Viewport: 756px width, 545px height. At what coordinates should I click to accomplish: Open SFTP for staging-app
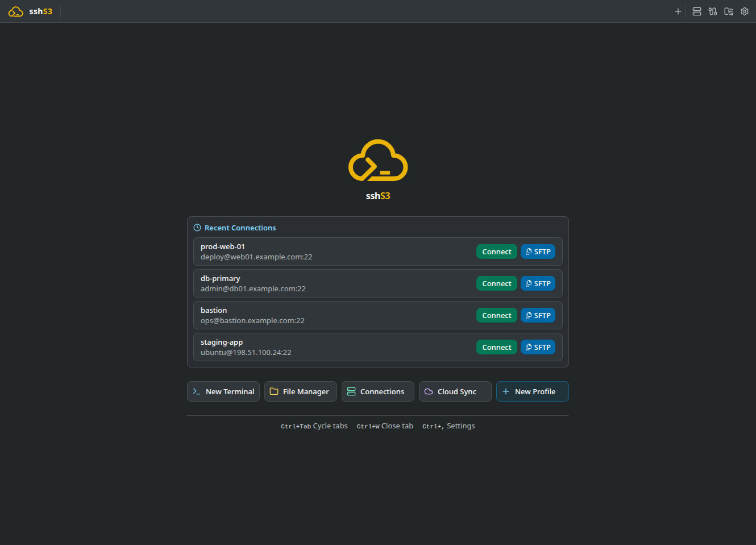(x=538, y=347)
